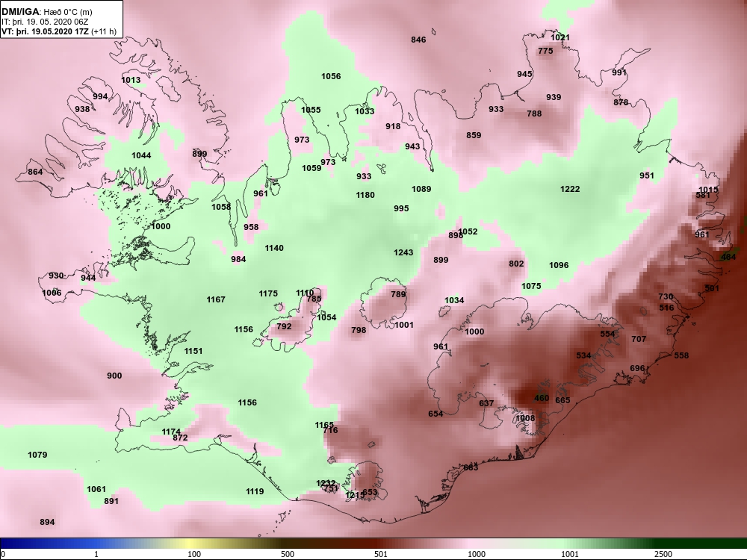Click the map value 859
The height and width of the screenshot is (560, 747).
474,135
